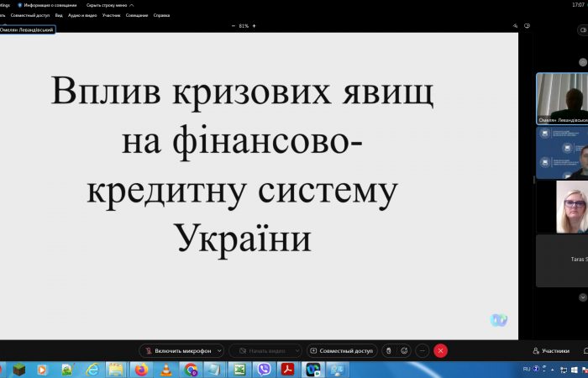Open Viber from the Windows taskbar
588x378 pixels.
click(264, 370)
